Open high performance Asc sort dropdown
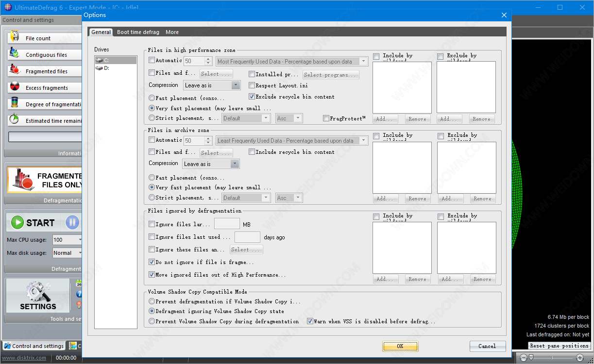Image resolution: width=594 pixels, height=364 pixels. pyautogui.click(x=289, y=118)
